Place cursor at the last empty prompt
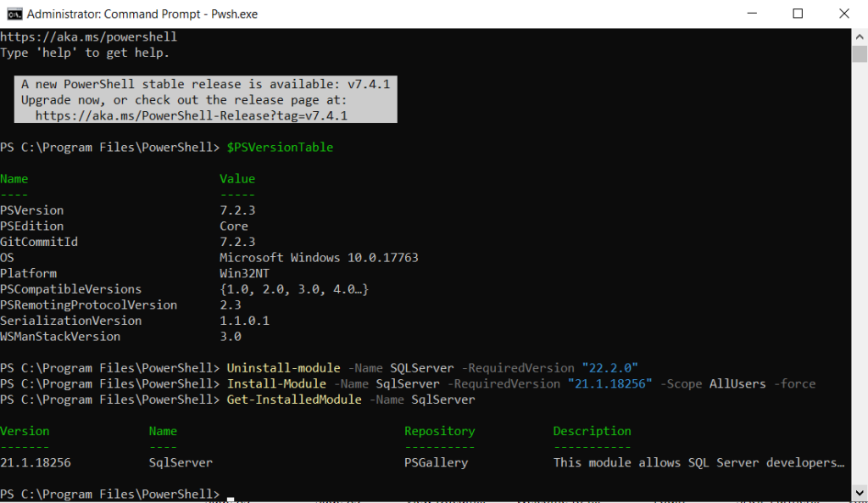Viewport: 868px width, 503px height. [231, 494]
